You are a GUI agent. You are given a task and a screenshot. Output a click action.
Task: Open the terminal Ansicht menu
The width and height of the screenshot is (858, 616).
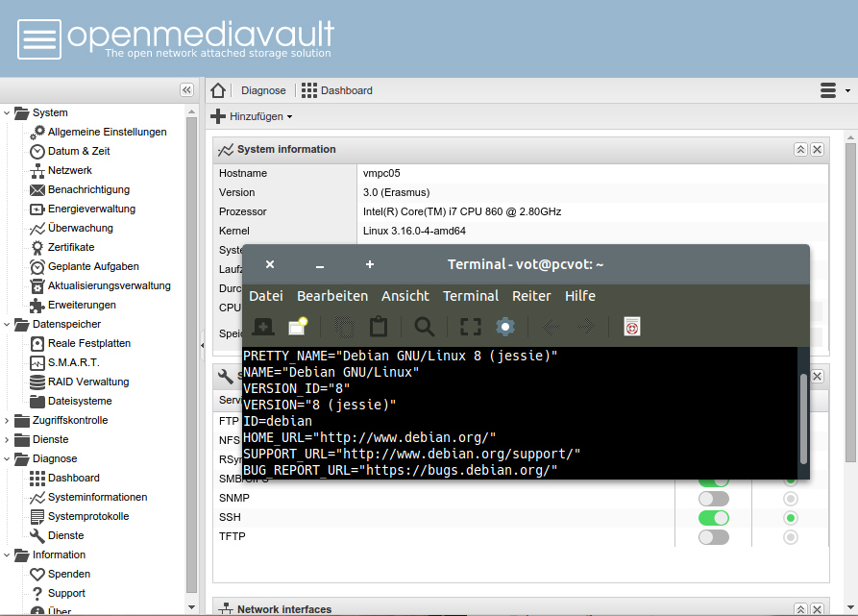click(x=405, y=296)
